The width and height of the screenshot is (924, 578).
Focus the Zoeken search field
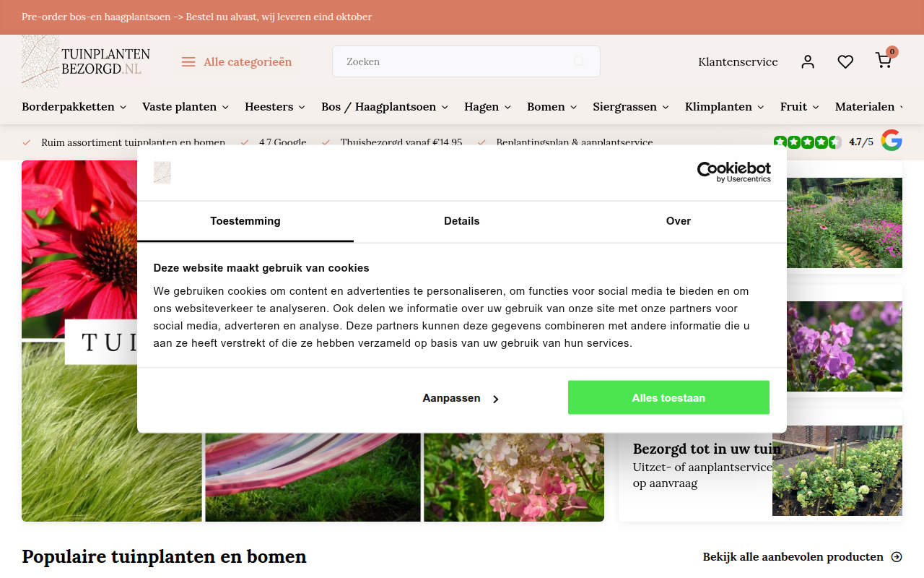[x=466, y=61]
